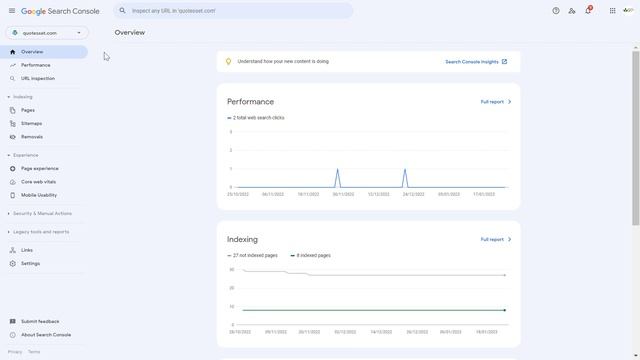Viewport: 640px width, 360px height.
Task: Click the '27 not indexed pages' legend
Action: (x=252, y=256)
